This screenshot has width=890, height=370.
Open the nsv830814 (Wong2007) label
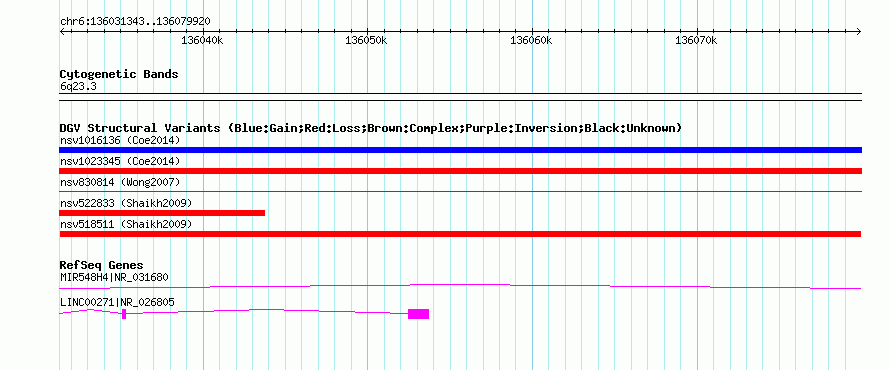point(120,182)
